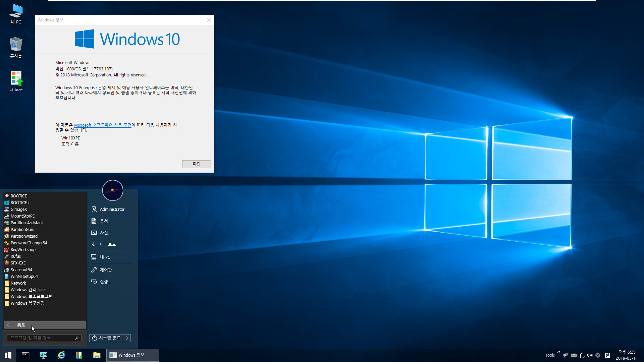Open the monitor taskbar shortcut
644x362 pixels.
(x=43, y=355)
